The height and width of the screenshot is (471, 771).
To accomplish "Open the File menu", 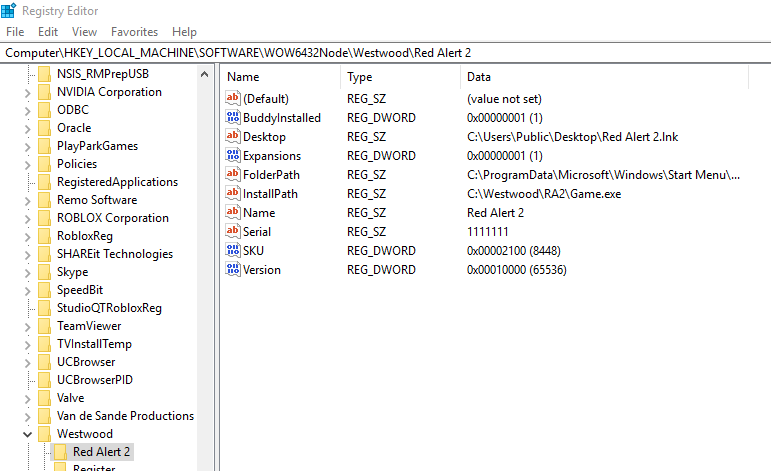I will (15, 32).
